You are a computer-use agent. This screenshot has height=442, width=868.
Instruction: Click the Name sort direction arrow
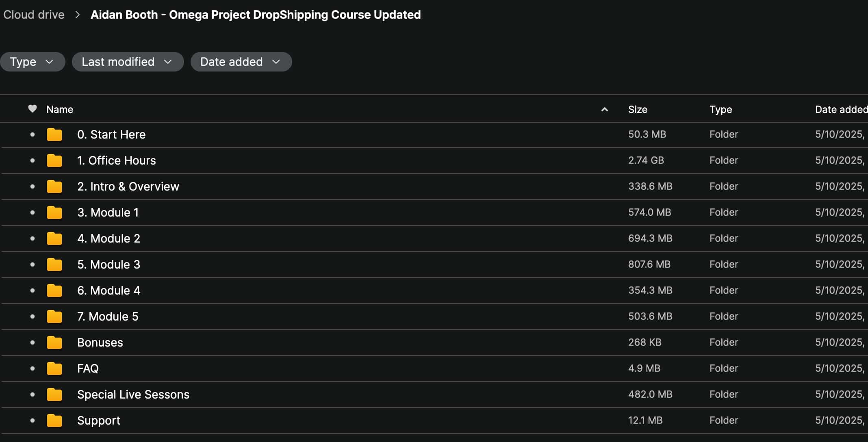click(605, 109)
